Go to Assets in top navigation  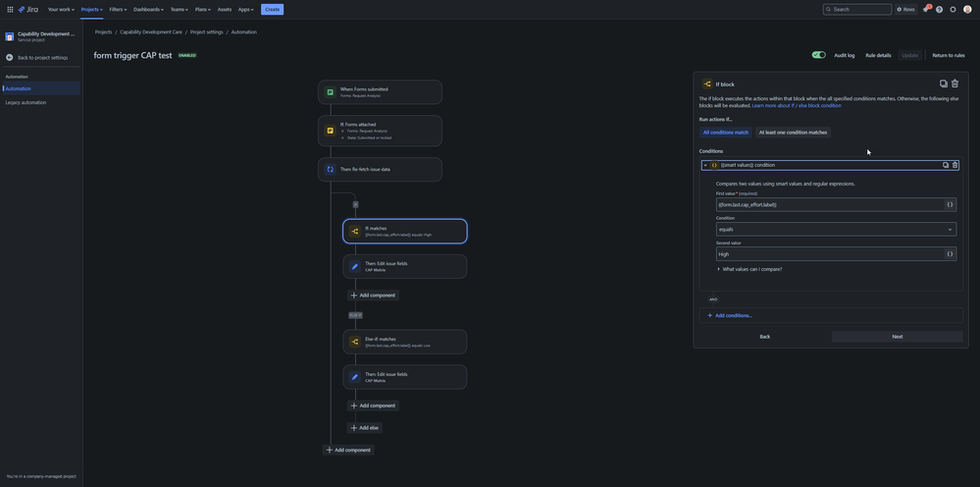(x=225, y=10)
